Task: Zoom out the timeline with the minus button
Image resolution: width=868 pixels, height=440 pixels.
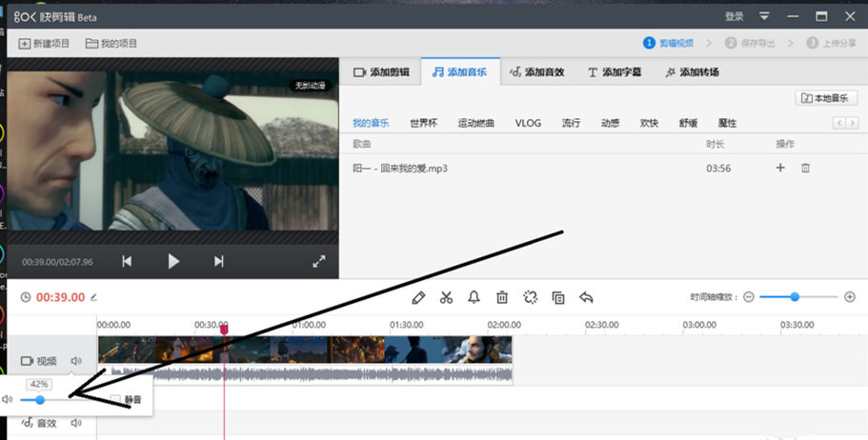Action: [x=749, y=297]
